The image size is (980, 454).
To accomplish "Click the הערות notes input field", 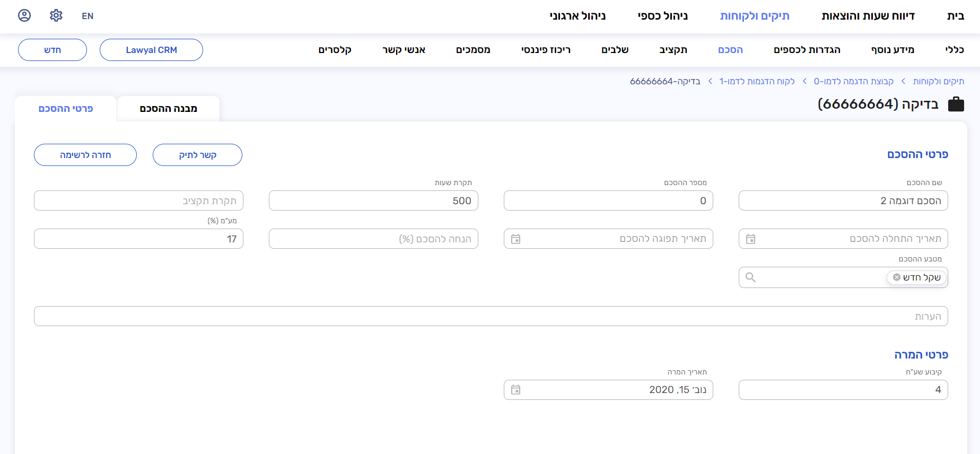I will click(491, 316).
